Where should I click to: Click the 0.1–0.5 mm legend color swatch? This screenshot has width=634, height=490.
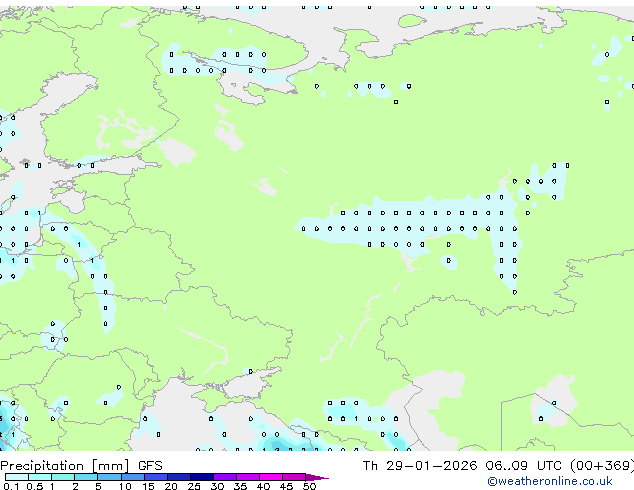[x=17, y=477]
